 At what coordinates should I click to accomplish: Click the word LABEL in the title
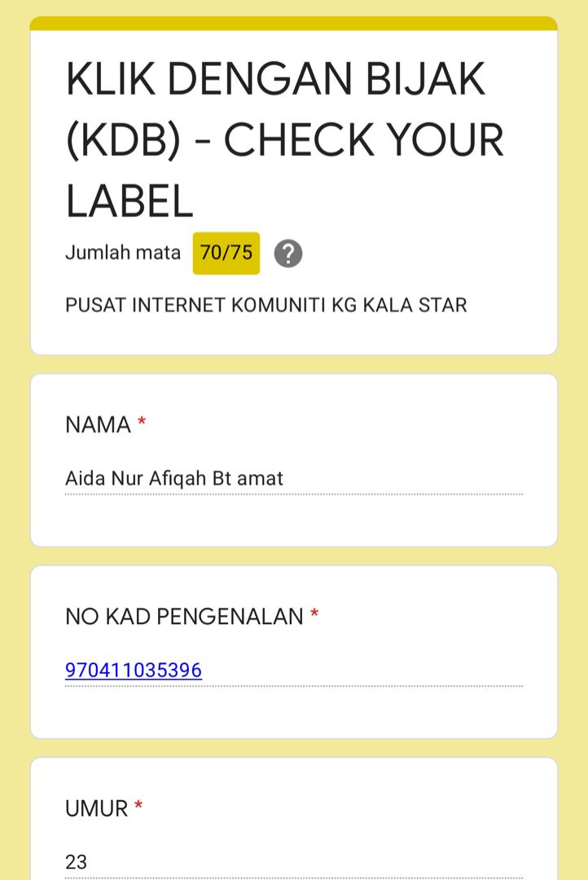point(129,200)
